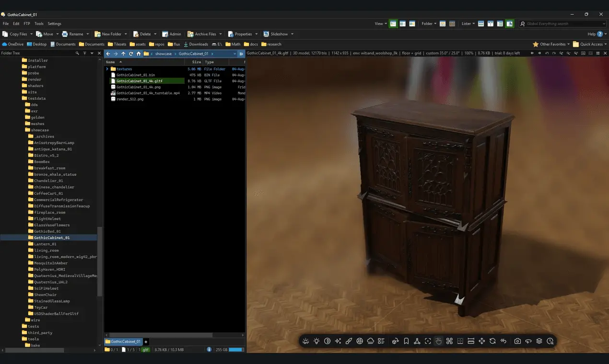This screenshot has width=609, height=364.
Task: Click the search icon in Folder Tree header
Action: pyautogui.click(x=77, y=53)
